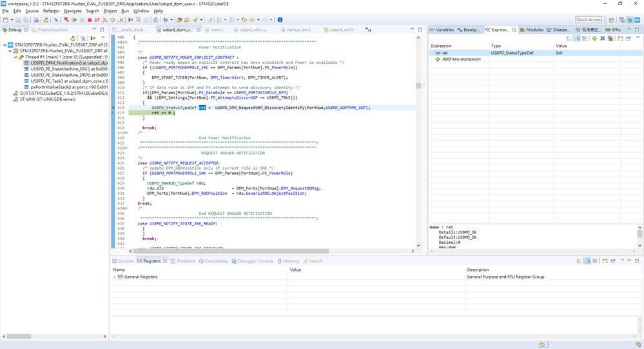Click the green Add new expression plus icon
The height and width of the screenshot is (349, 644).
[x=594, y=38]
